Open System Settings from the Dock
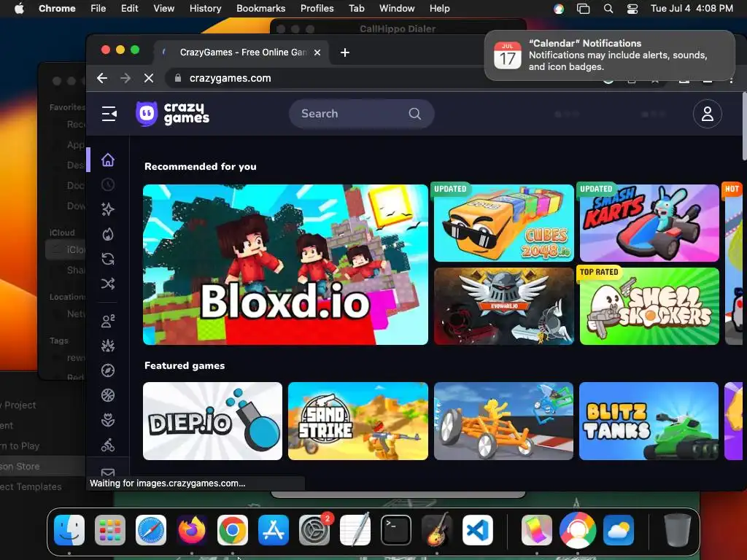The width and height of the screenshot is (747, 560). click(x=314, y=530)
